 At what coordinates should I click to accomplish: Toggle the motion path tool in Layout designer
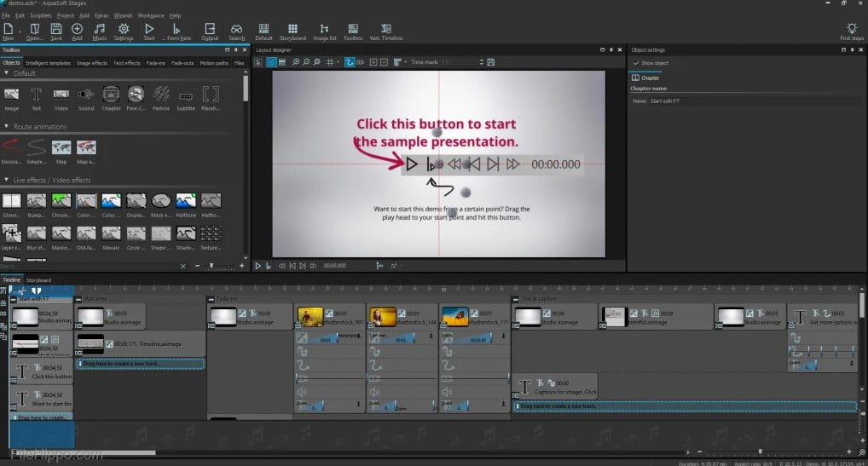(350, 62)
